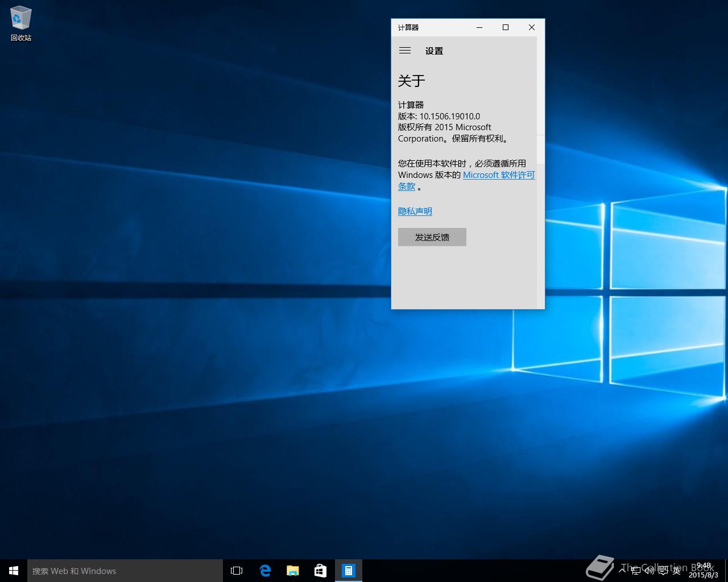The width and height of the screenshot is (728, 582).
Task: Click the 搜索 Web 和 Windows search box
Action: pos(125,571)
